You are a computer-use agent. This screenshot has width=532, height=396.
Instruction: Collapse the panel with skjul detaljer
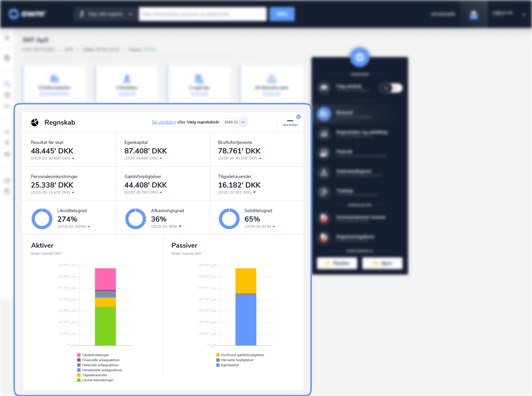tap(290, 122)
